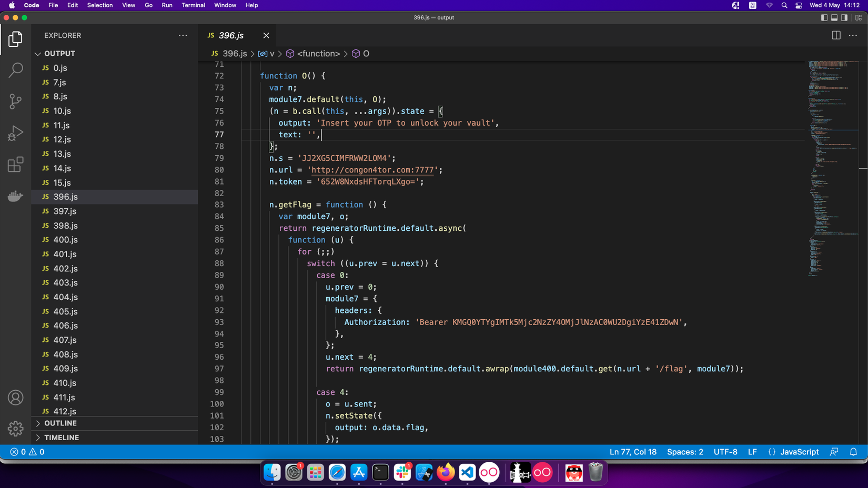Click the Accounts icon
The width and height of the screenshot is (868, 488).
point(15,398)
